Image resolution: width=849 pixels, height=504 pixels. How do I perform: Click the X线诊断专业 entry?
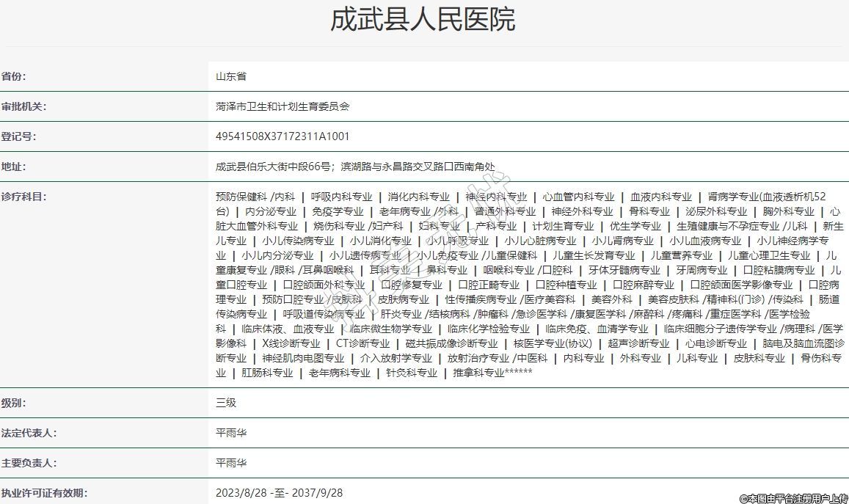click(x=291, y=343)
